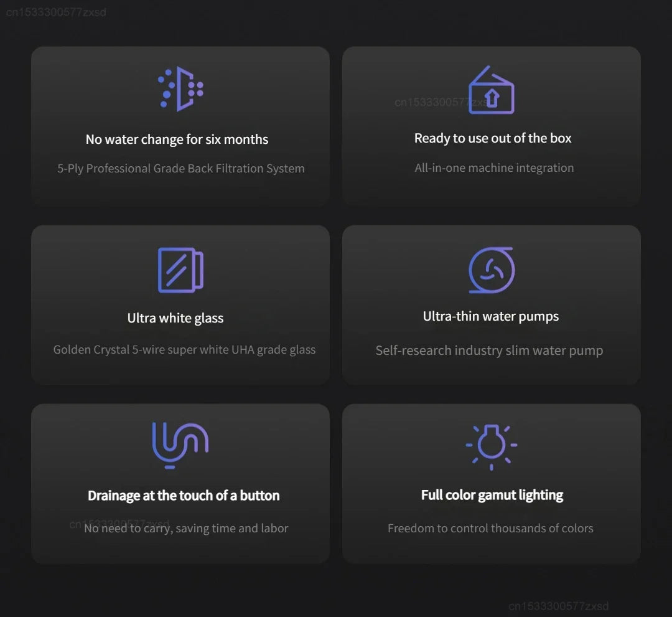Viewport: 672px width, 617px height.
Task: Click 'Freedom to control thousands of colors' text
Action: [490, 529]
